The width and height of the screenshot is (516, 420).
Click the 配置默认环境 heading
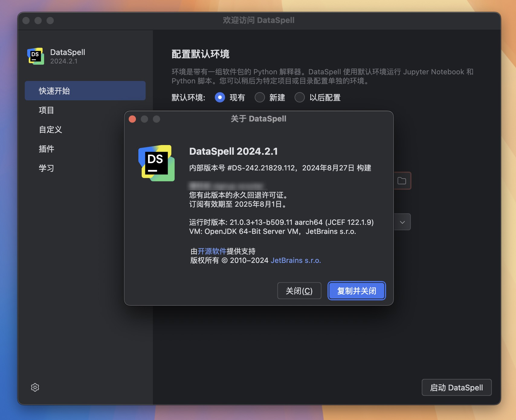pos(201,54)
